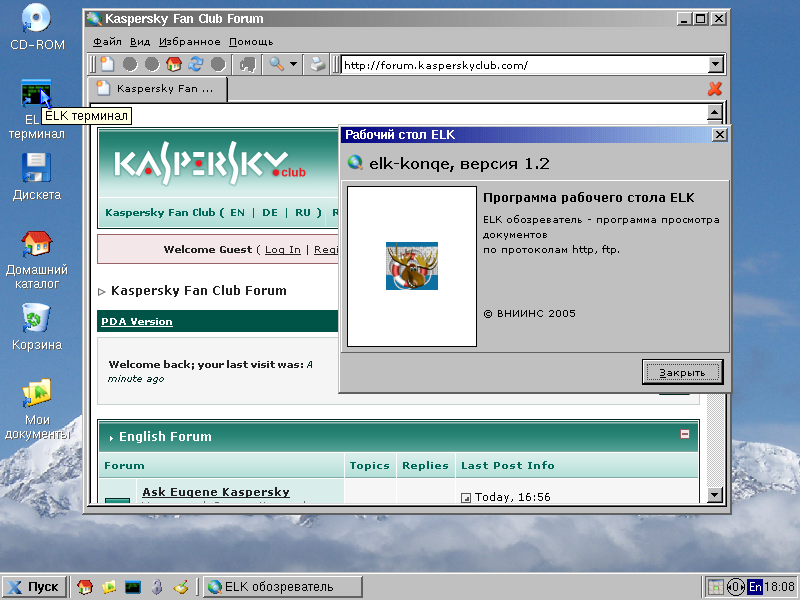Open the address bar history dropdown
The image size is (800, 600).
click(716, 65)
